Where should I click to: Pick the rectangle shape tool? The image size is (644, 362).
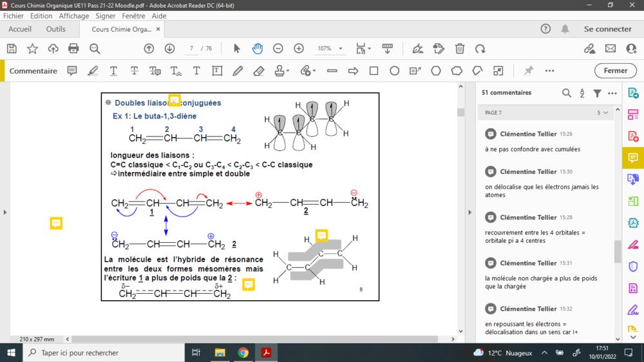tap(374, 71)
